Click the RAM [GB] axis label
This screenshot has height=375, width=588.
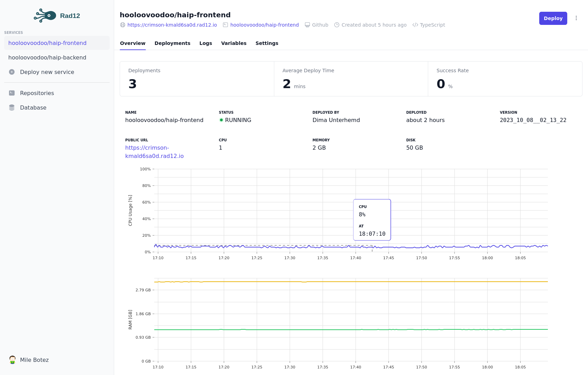point(130,319)
